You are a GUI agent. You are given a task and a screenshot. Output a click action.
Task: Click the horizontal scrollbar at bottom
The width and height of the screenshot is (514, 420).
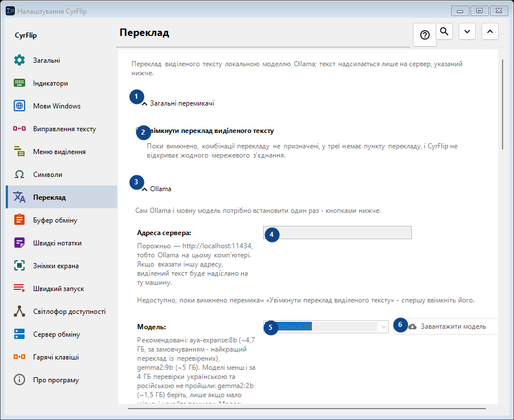(307, 409)
